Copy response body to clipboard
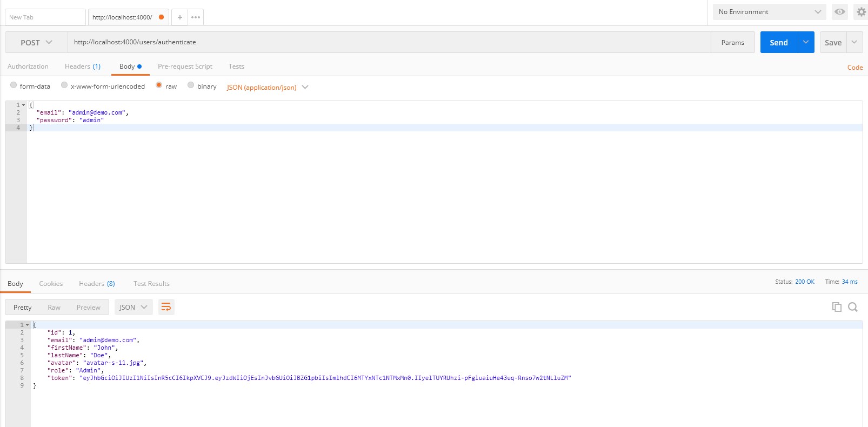868x427 pixels. coord(837,307)
